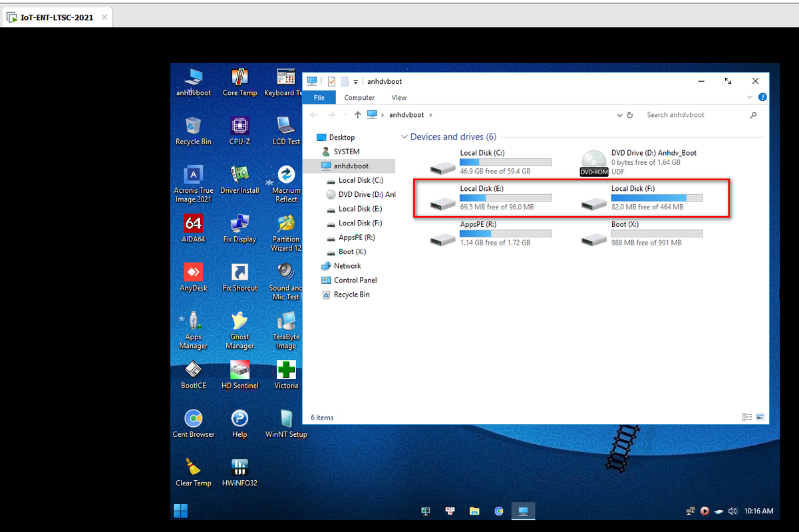The image size is (799, 532).
Task: Open Customize Quick Access Toolbar dropdown
Action: click(x=356, y=82)
